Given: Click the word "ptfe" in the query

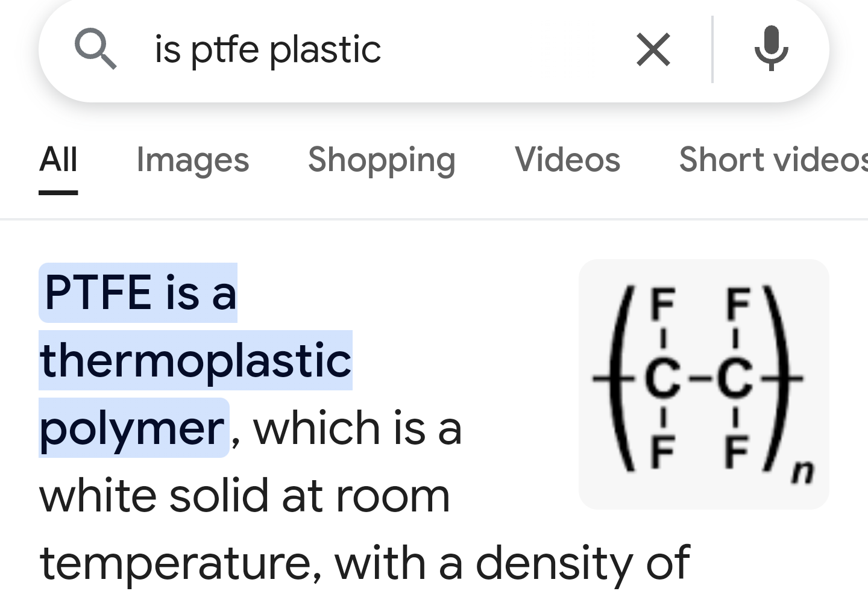Looking at the screenshot, I should click(x=225, y=49).
